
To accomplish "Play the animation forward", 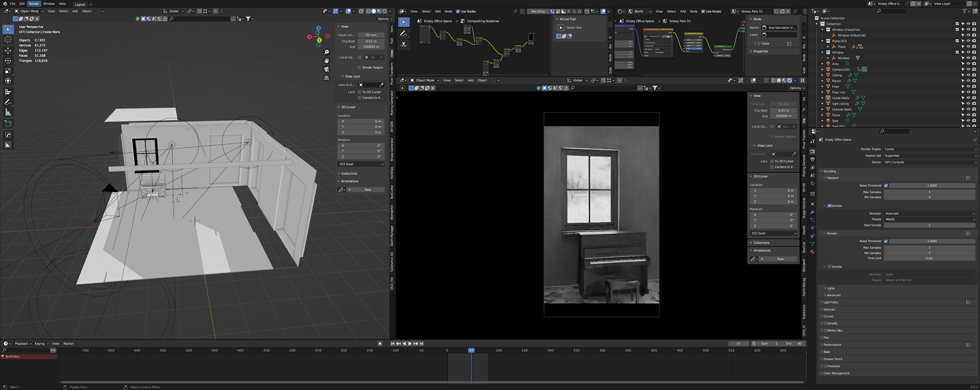I will click(410, 344).
